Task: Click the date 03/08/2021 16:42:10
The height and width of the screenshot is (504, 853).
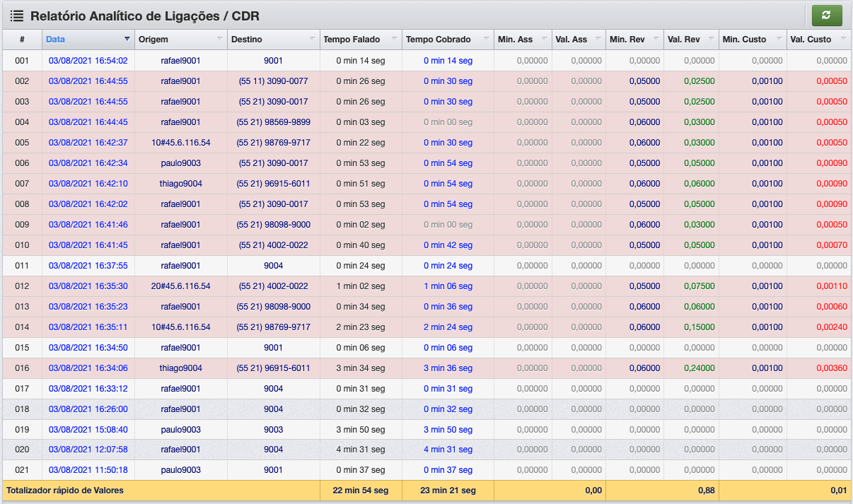Action: (x=88, y=184)
